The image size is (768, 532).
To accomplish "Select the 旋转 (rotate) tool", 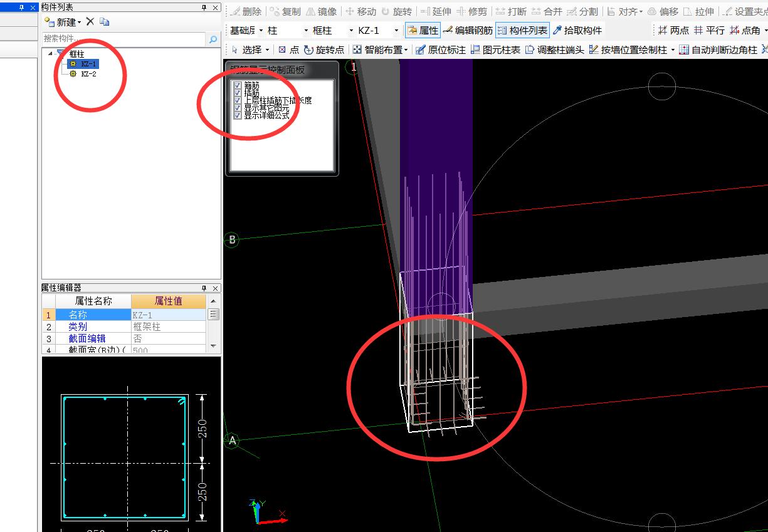I will (397, 11).
